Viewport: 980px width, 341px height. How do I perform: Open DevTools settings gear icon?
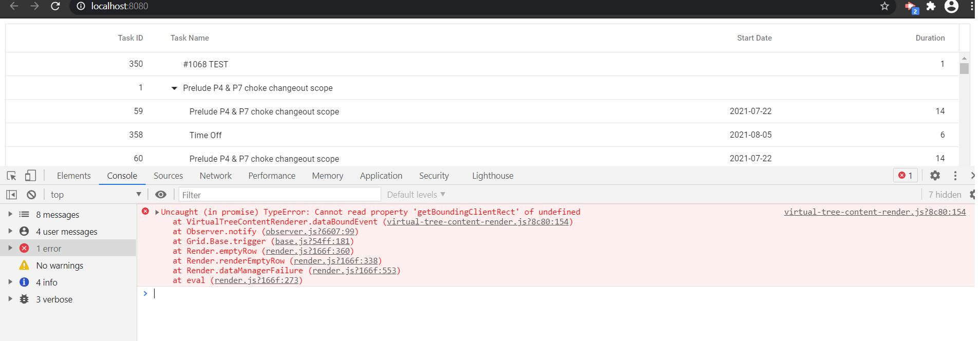click(x=935, y=176)
